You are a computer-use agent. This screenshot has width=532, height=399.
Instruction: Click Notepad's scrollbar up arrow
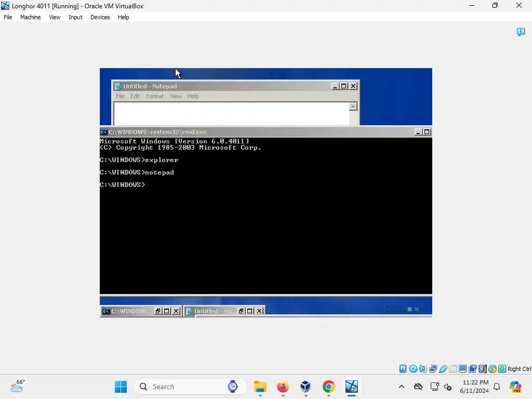coord(353,107)
